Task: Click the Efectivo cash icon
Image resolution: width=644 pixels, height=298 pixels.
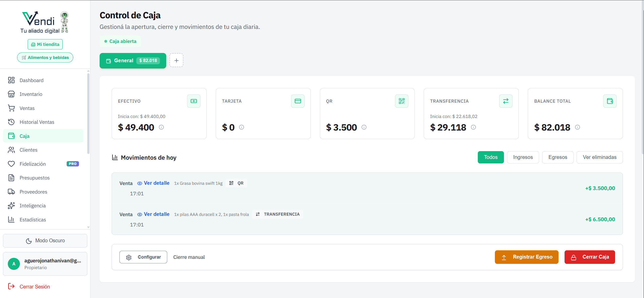Action: coord(193,101)
